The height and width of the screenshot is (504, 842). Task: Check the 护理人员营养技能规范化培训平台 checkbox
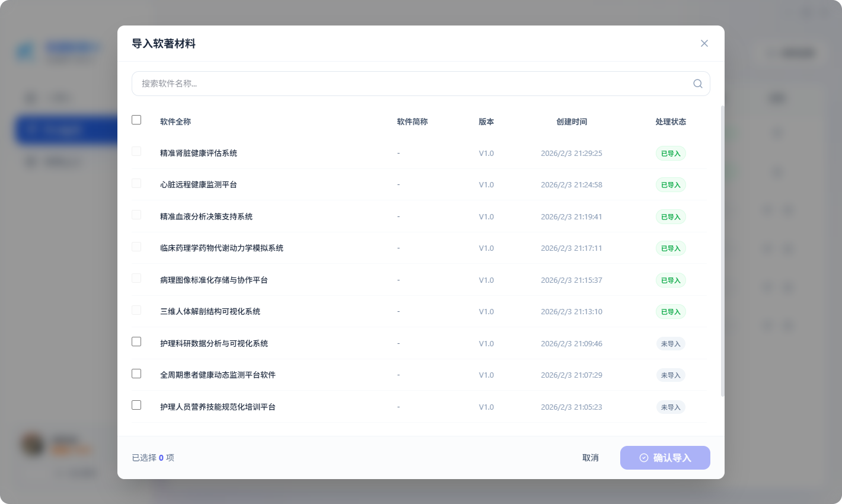pos(136,405)
